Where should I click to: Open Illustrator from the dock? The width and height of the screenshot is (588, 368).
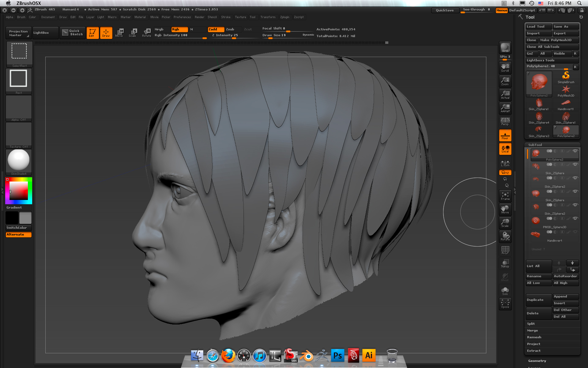click(369, 356)
